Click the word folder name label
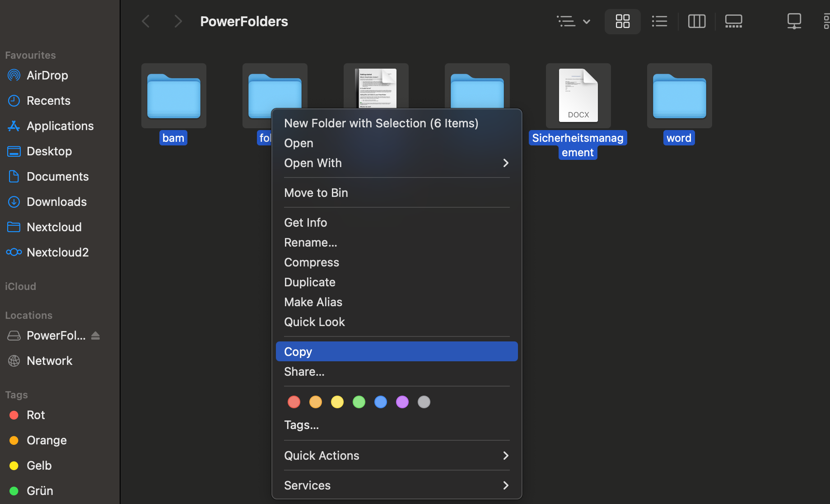Viewport: 830px width, 504px height. point(679,138)
